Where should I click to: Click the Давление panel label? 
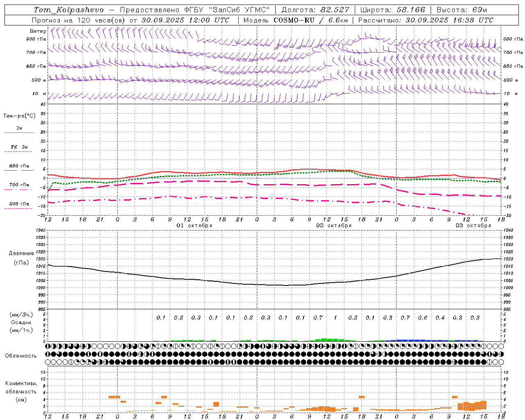click(x=21, y=253)
